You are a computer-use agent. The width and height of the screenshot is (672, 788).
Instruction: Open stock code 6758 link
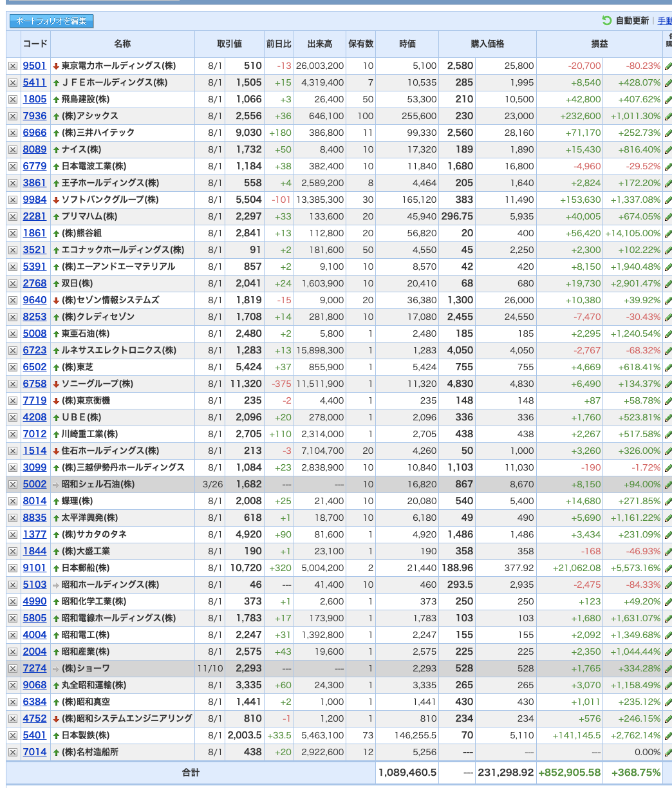pyautogui.click(x=35, y=384)
